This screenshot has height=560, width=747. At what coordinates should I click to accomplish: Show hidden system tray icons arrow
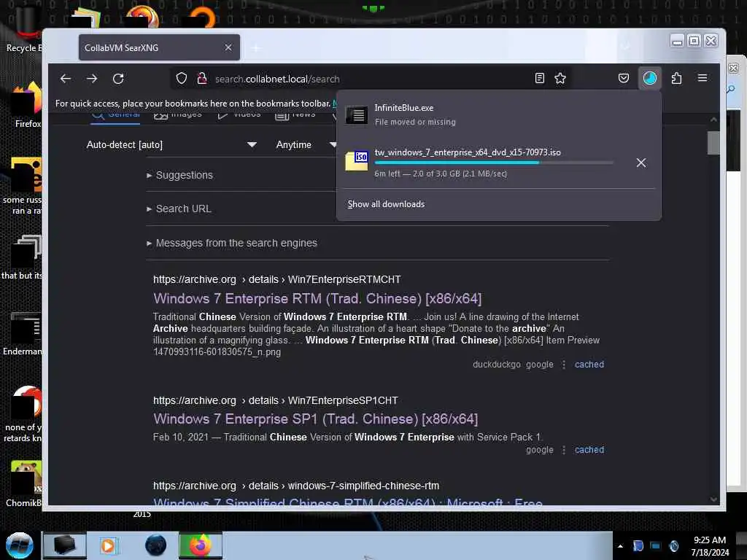click(x=620, y=546)
